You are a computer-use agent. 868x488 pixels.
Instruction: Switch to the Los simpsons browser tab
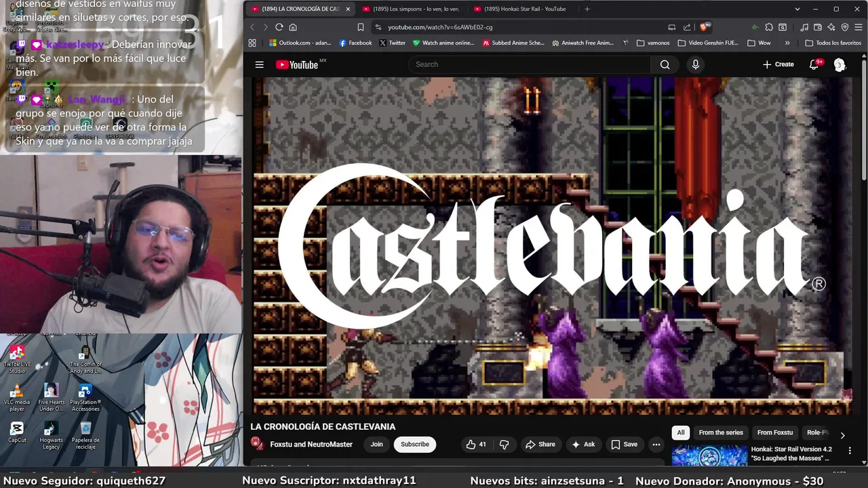[410, 9]
